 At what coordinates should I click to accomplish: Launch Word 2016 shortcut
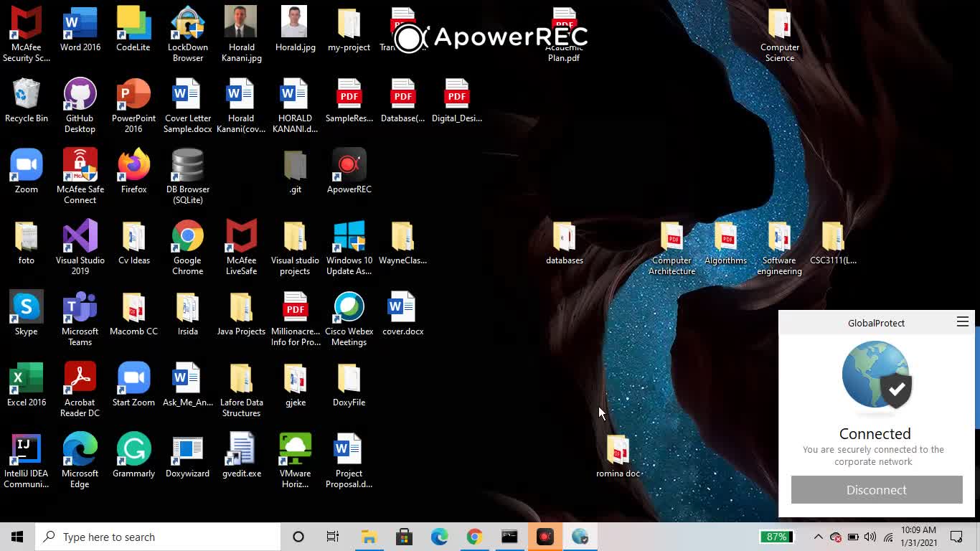[80, 29]
